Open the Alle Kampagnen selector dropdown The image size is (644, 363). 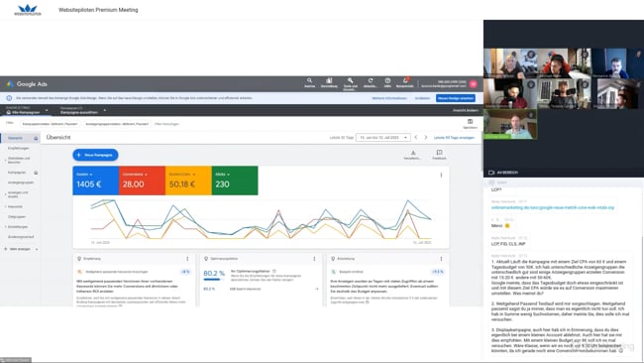(x=27, y=110)
